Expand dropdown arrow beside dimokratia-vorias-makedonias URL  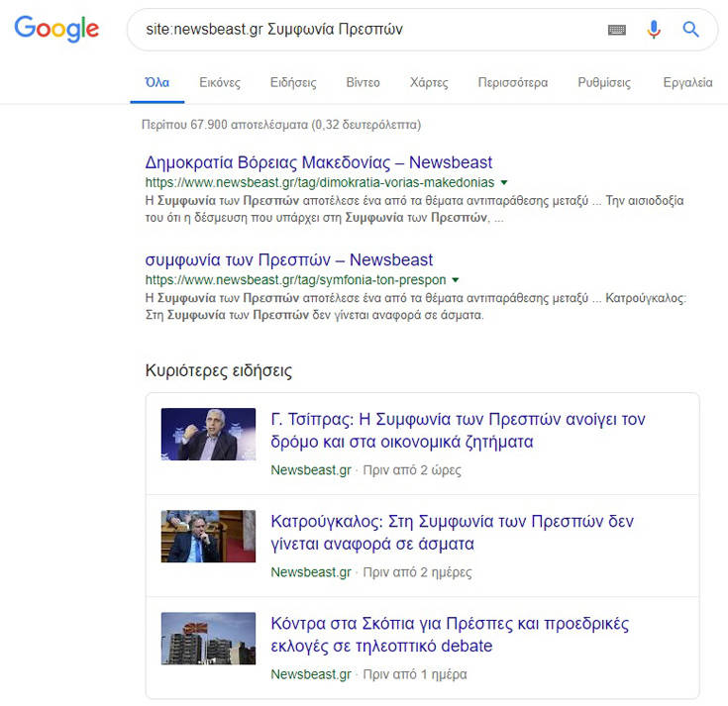click(x=504, y=183)
